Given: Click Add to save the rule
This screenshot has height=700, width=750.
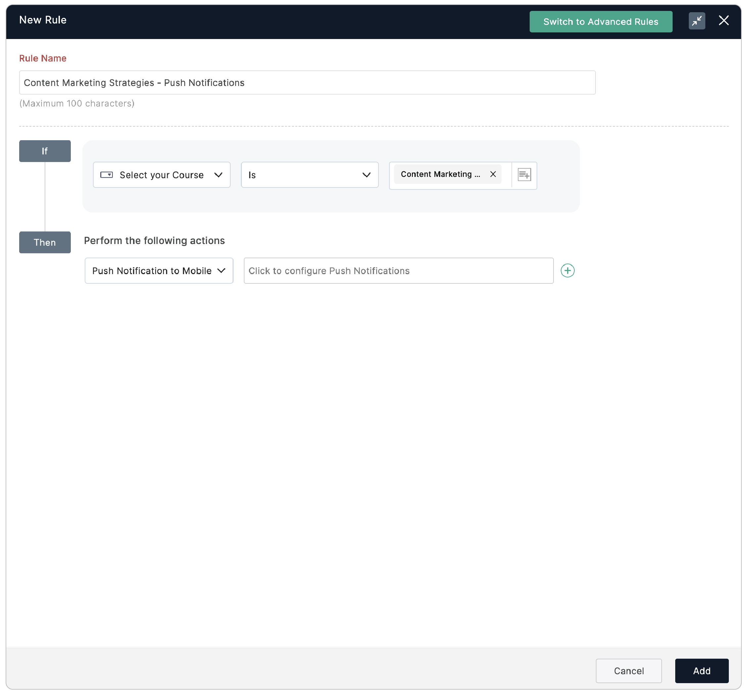Looking at the screenshot, I should point(702,671).
